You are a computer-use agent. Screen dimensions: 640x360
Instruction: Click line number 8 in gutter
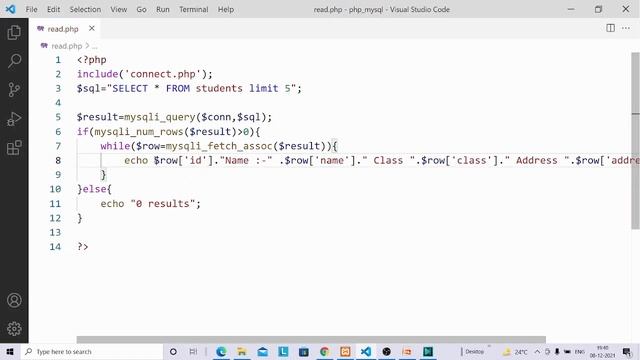click(x=58, y=160)
